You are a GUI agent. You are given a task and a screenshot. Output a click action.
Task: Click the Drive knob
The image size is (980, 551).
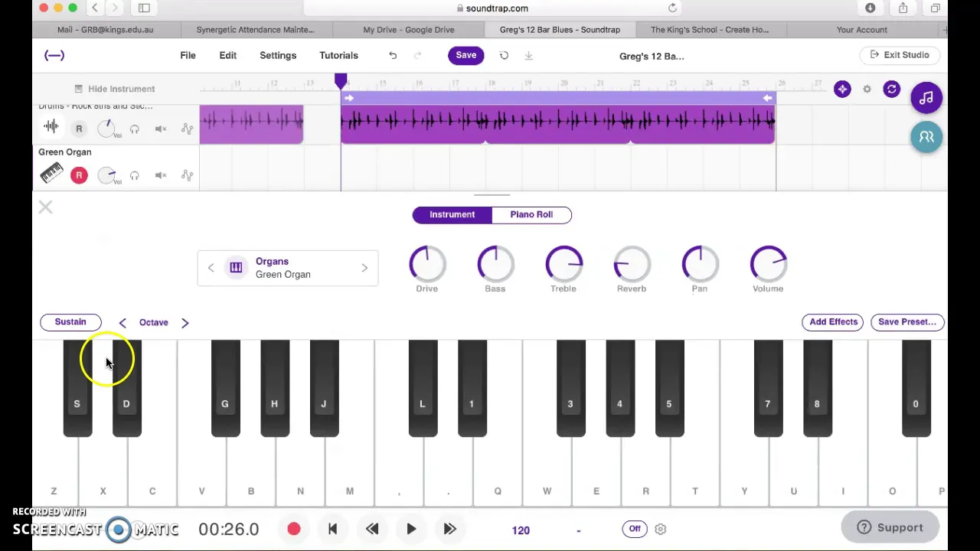tap(427, 264)
